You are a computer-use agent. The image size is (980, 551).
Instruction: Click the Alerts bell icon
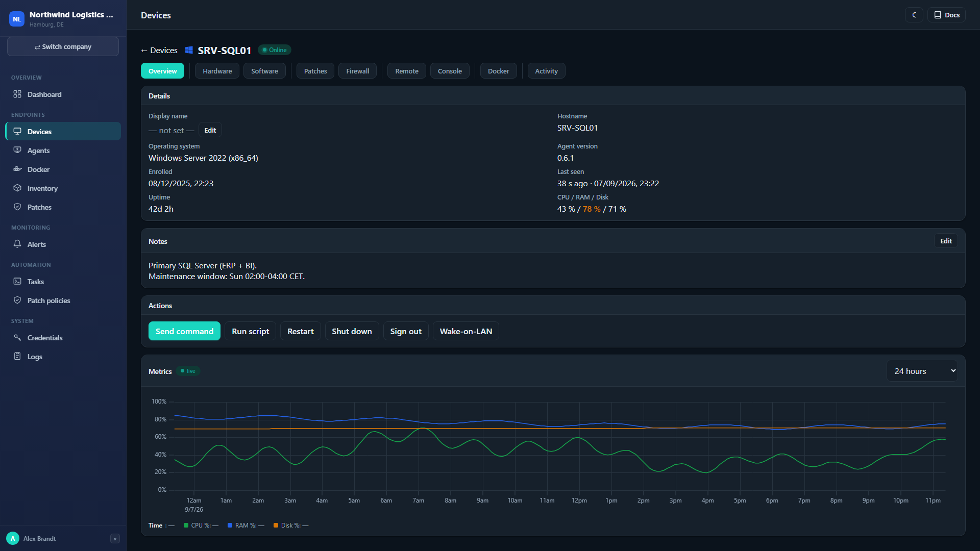(x=17, y=244)
